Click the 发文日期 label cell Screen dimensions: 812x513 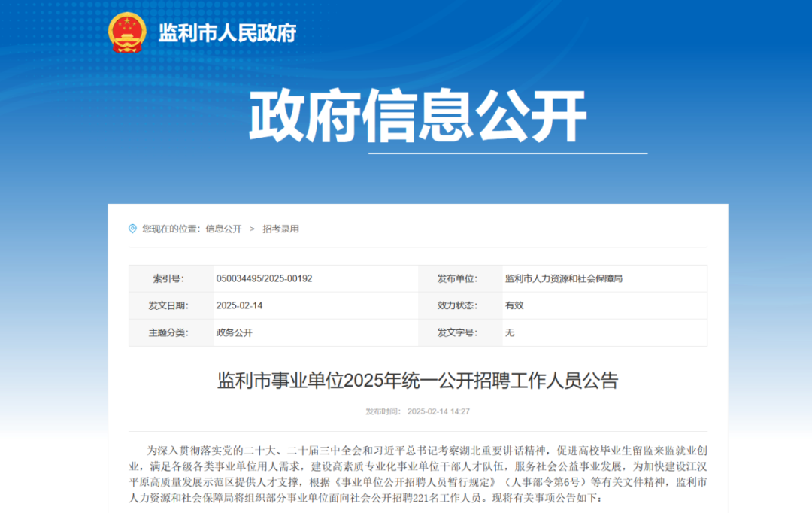coord(171,305)
